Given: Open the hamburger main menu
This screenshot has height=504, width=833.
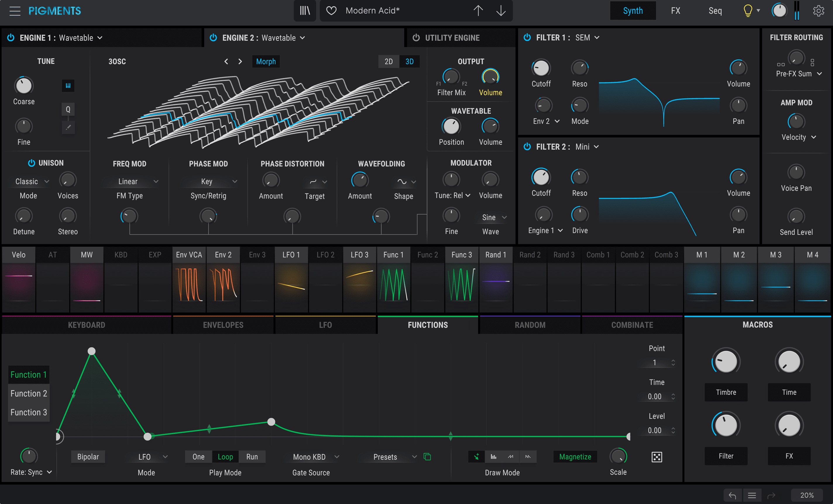Looking at the screenshot, I should point(15,11).
